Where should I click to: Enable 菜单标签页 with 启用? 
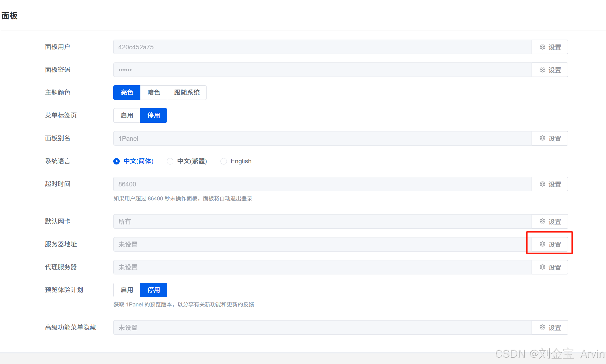point(127,115)
